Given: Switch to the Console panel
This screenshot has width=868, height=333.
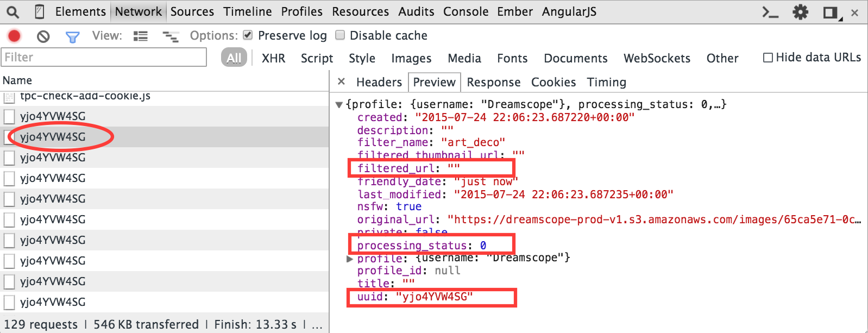Looking at the screenshot, I should [x=466, y=11].
